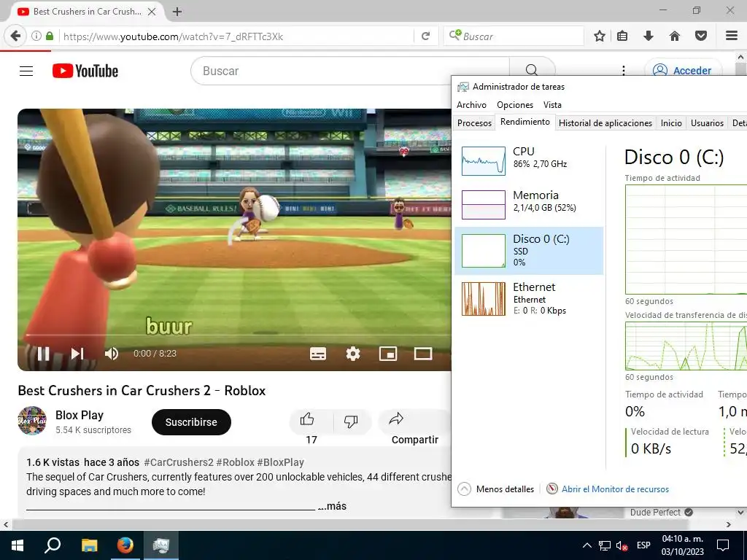Open network icon in system tray

(604, 545)
